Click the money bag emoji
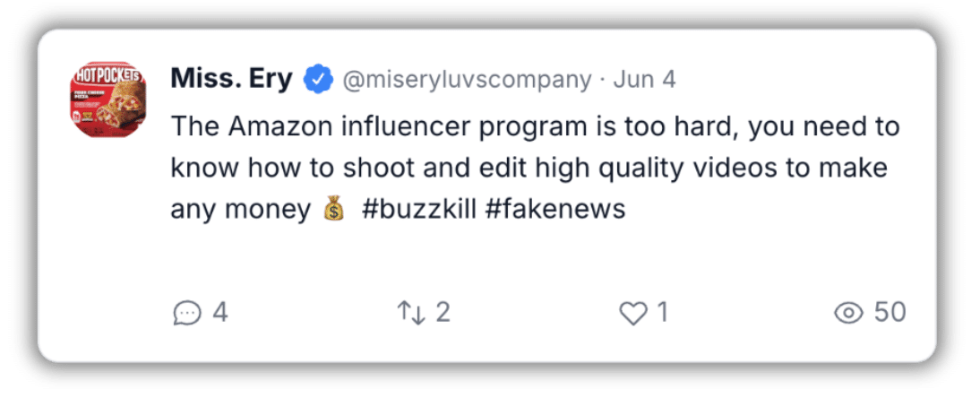 point(334,208)
